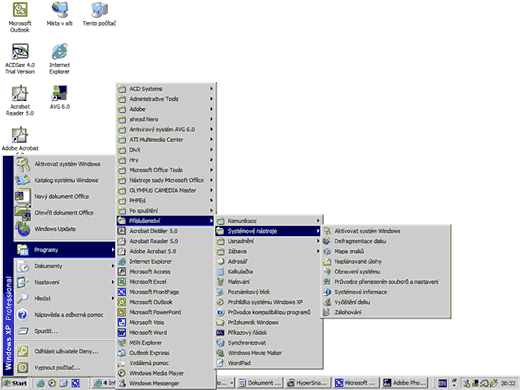Click Systémové informace icon
This screenshot has width=520, height=390.
point(327,292)
